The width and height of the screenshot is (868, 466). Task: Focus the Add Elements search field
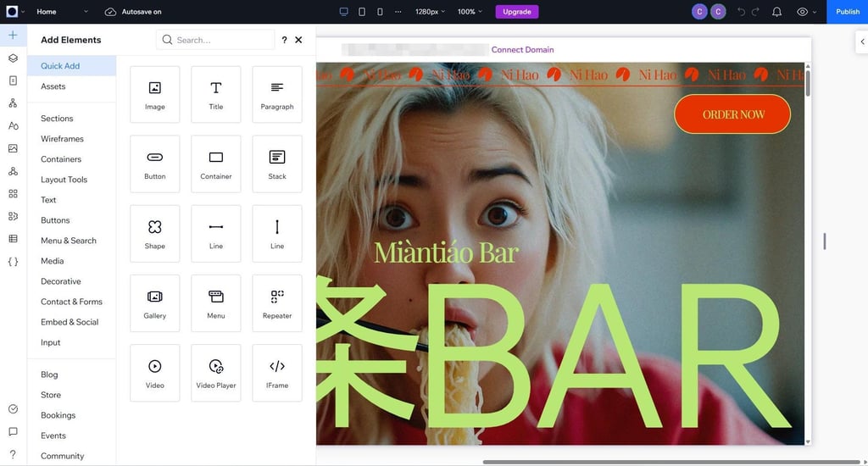[x=215, y=40]
